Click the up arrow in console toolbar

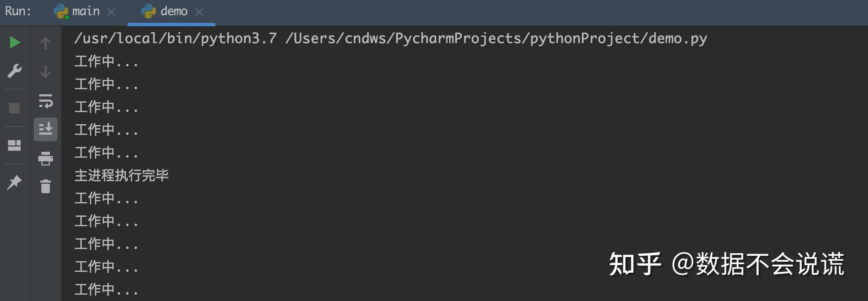tap(46, 43)
